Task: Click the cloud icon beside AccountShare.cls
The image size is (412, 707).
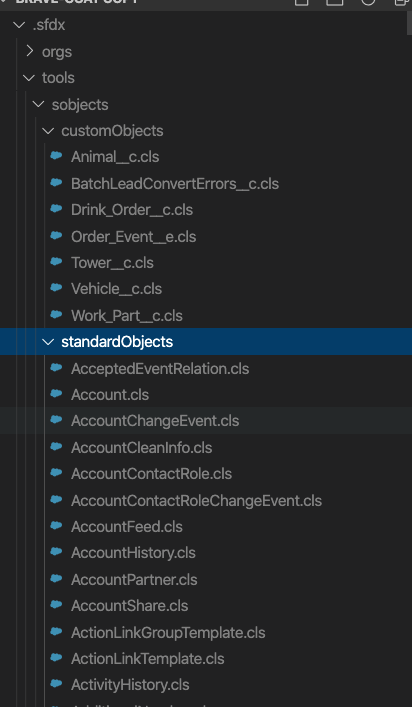Action: 56,605
